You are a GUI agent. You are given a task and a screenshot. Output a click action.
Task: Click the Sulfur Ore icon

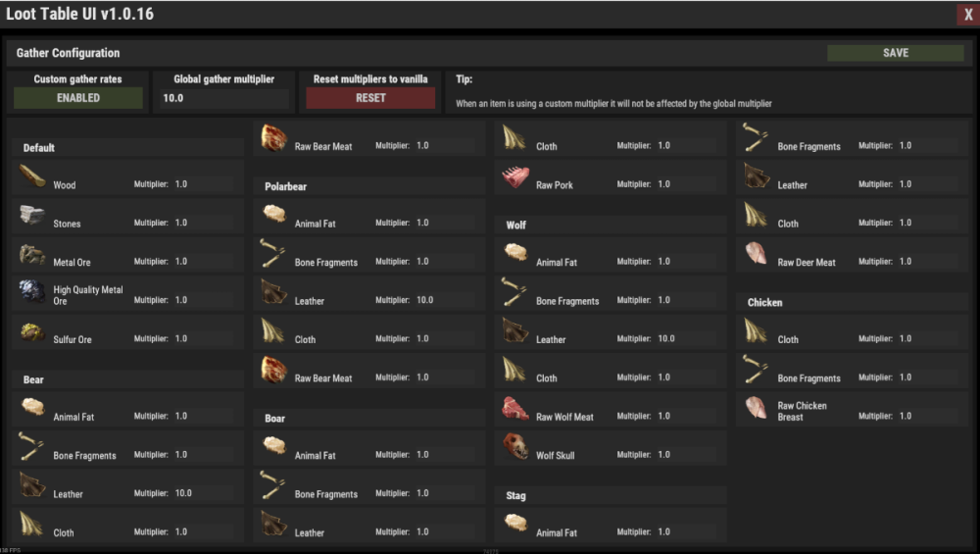coord(32,331)
